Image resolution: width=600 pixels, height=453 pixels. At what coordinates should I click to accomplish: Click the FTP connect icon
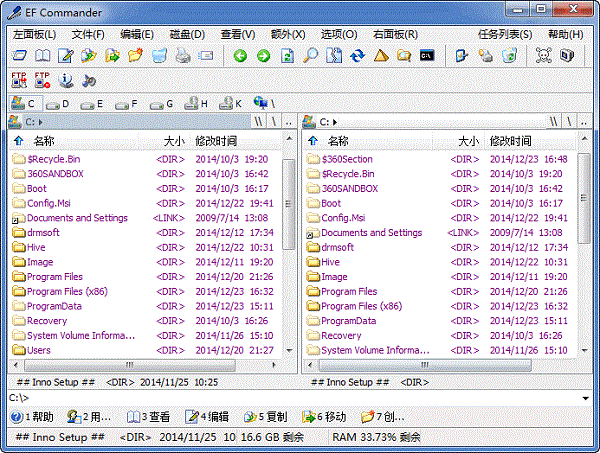pyautogui.click(x=19, y=80)
